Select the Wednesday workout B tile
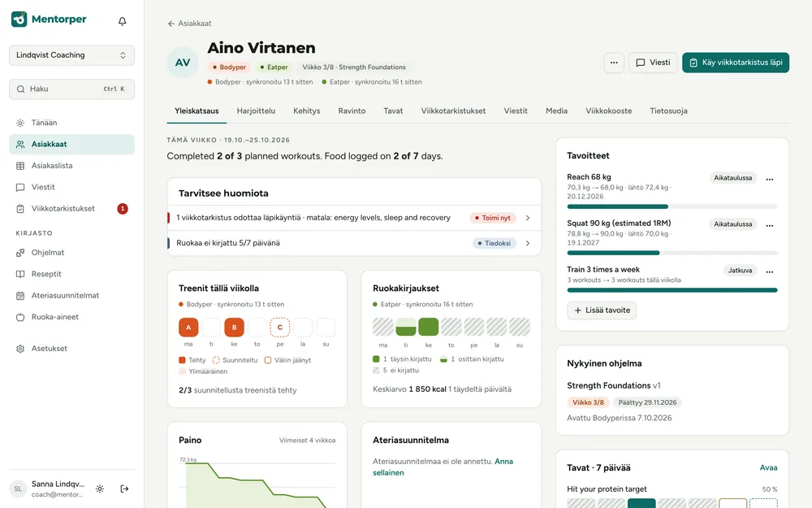This screenshot has height=508, width=812. pyautogui.click(x=234, y=327)
